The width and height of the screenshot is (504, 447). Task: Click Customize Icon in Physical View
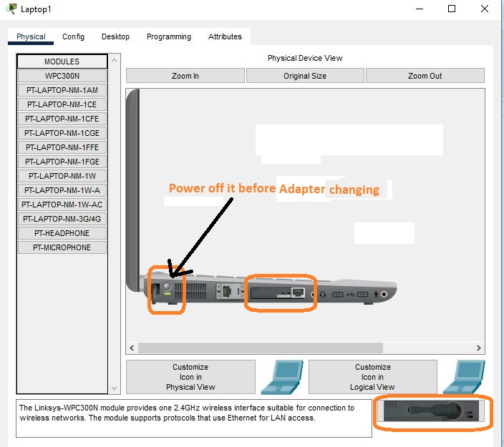coord(190,377)
